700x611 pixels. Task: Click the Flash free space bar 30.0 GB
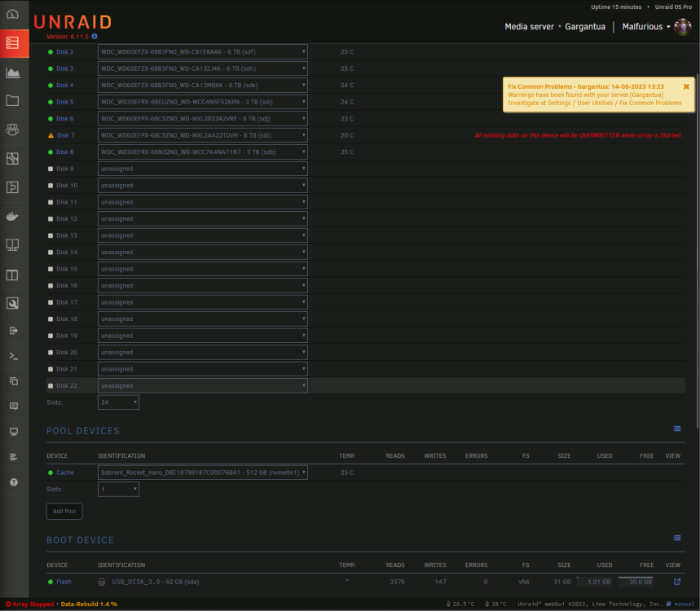coord(636,582)
